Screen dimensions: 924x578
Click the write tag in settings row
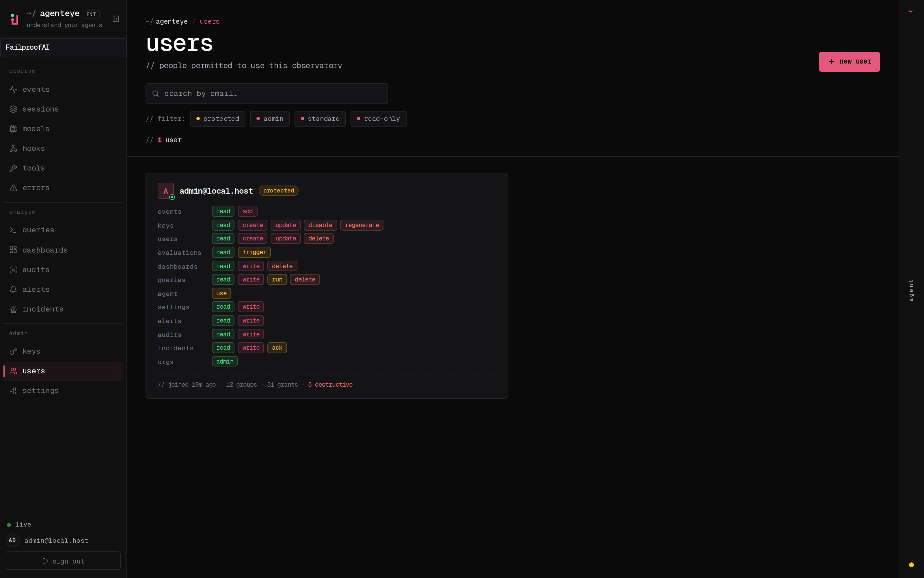coord(251,307)
